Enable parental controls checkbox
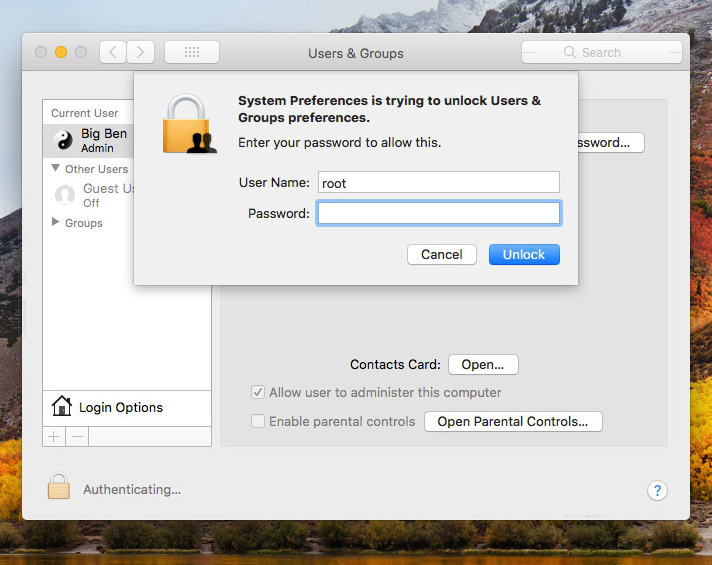 point(258,421)
